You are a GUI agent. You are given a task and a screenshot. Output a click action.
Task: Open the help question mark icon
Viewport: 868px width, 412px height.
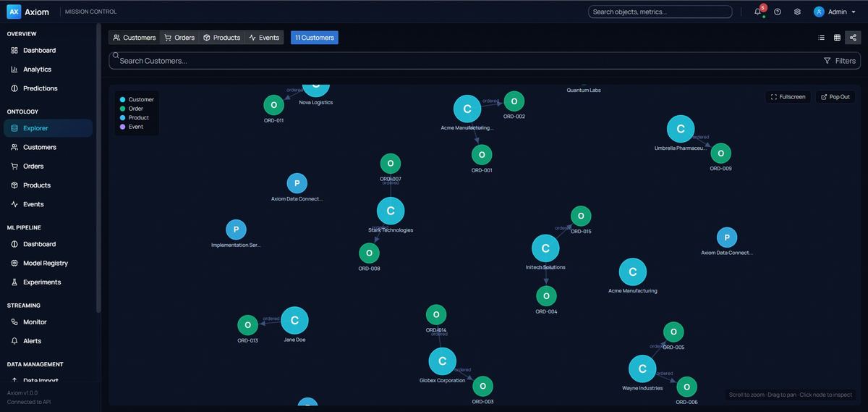(x=778, y=12)
